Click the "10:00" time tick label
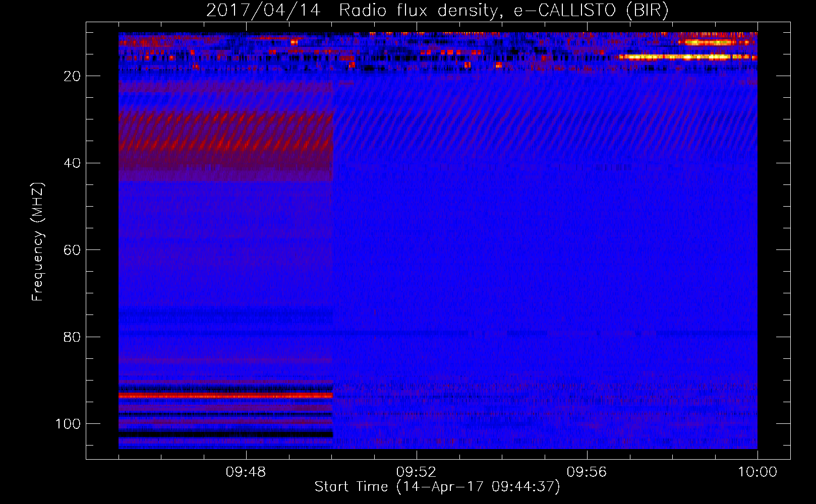 coord(757,472)
